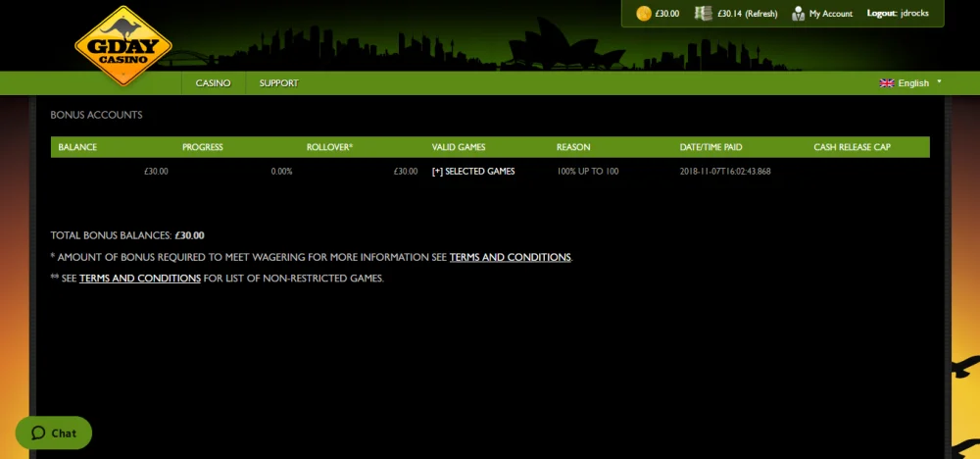This screenshot has width=980, height=459.
Task: Open the Casino menu
Action: coord(213,83)
